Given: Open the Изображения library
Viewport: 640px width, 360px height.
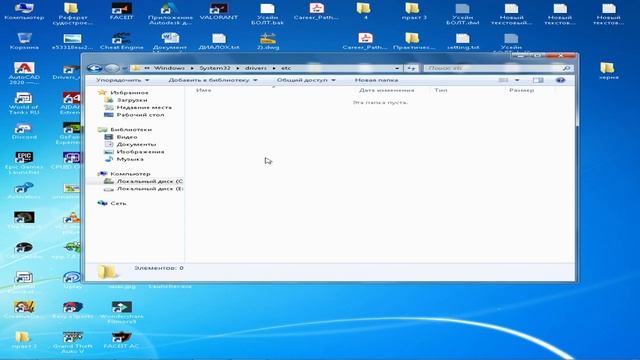Looking at the screenshot, I should (x=135, y=152).
